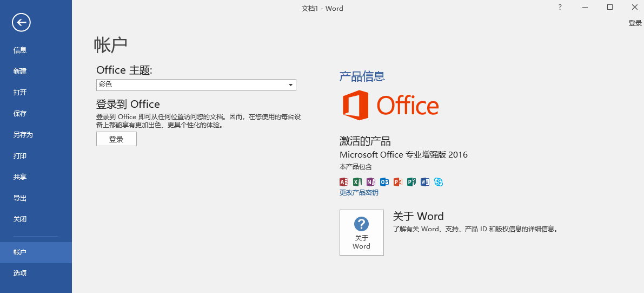
Task: Click the Microsoft Office 专业增强版 2016 text
Action: (x=404, y=155)
